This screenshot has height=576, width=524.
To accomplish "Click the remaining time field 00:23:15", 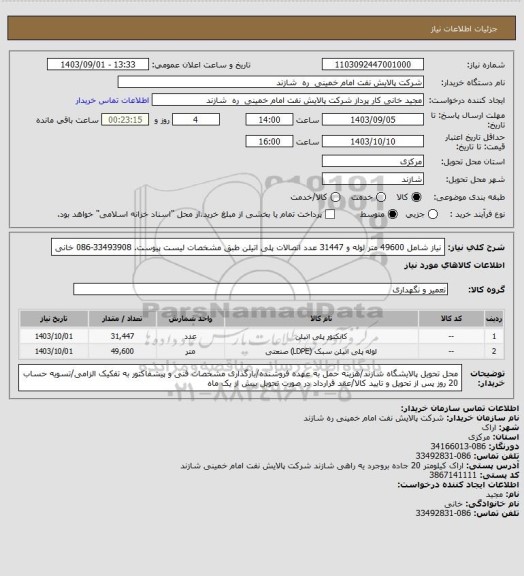I will (125, 120).
